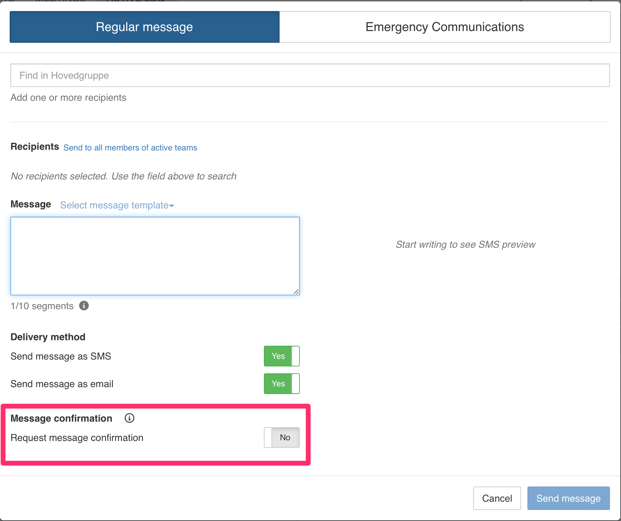Open the Emergency Communications tab
The width and height of the screenshot is (621, 521).
[x=444, y=27]
